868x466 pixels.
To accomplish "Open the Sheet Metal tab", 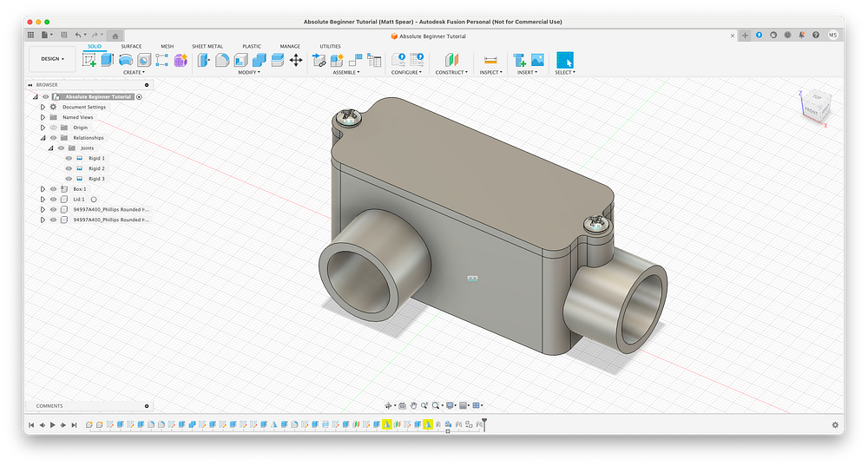I will tap(207, 46).
